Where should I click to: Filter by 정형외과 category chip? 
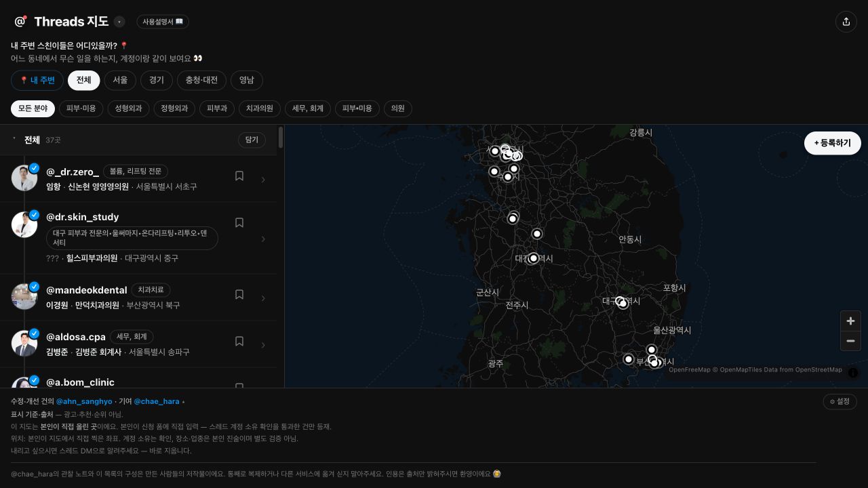(175, 108)
